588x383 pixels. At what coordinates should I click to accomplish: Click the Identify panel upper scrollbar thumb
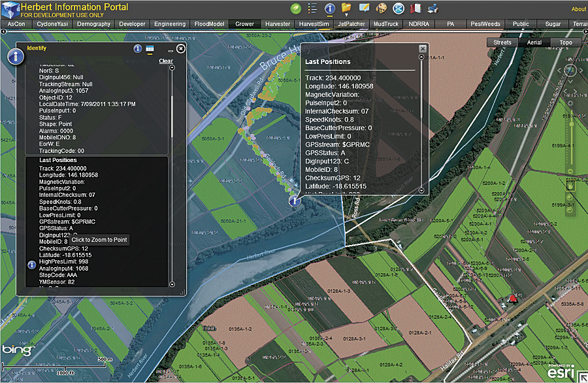coord(172,116)
